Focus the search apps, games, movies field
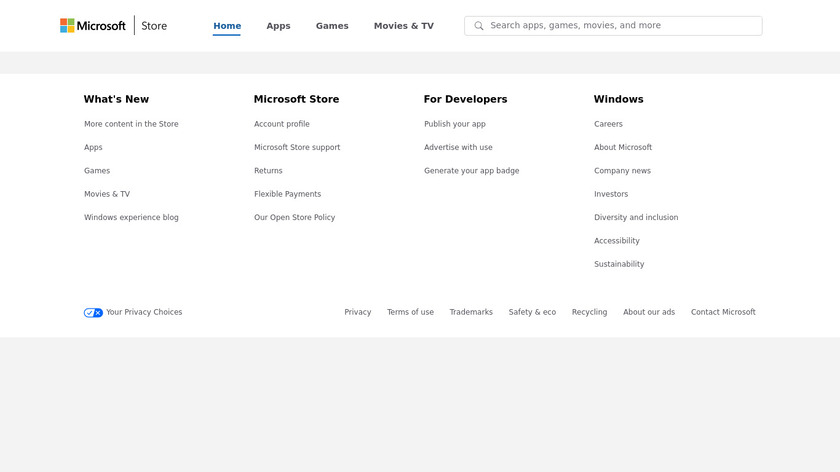The width and height of the screenshot is (840, 472). [613, 26]
